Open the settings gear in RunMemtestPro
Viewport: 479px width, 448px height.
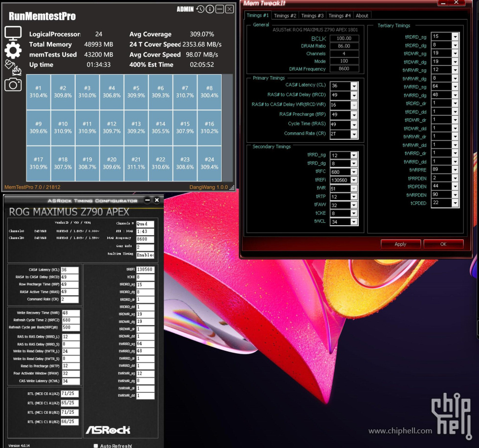(13, 50)
